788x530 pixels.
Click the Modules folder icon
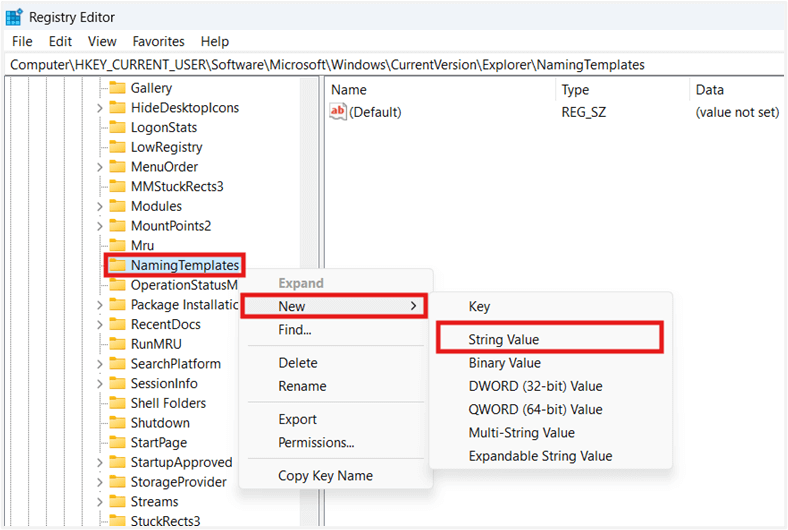pos(117,206)
